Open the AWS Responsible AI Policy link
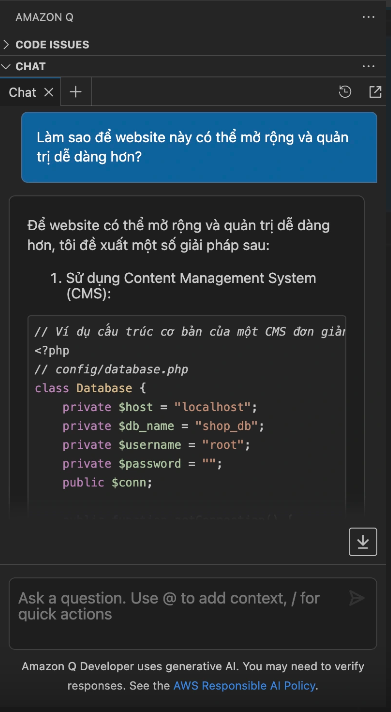 point(244,686)
